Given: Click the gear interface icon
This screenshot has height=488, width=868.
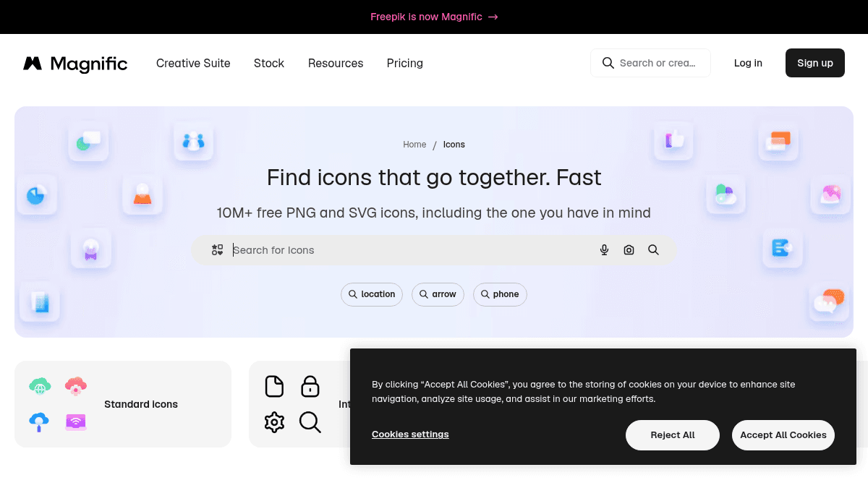Looking at the screenshot, I should click(274, 422).
